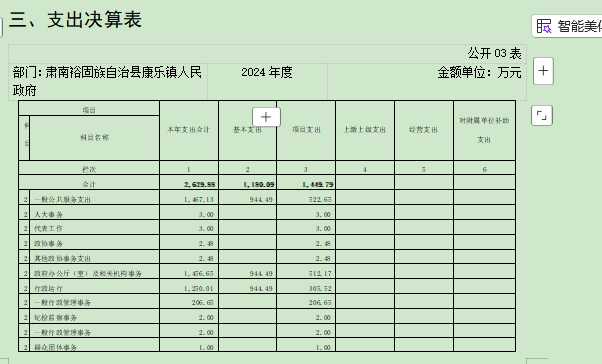
Task: Click the 公开03表 label cell
Action: coord(494,53)
